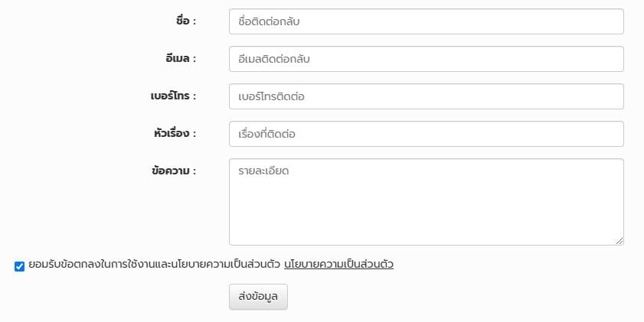
Task: Focus the ชื่อ name input field
Action: coord(427,21)
